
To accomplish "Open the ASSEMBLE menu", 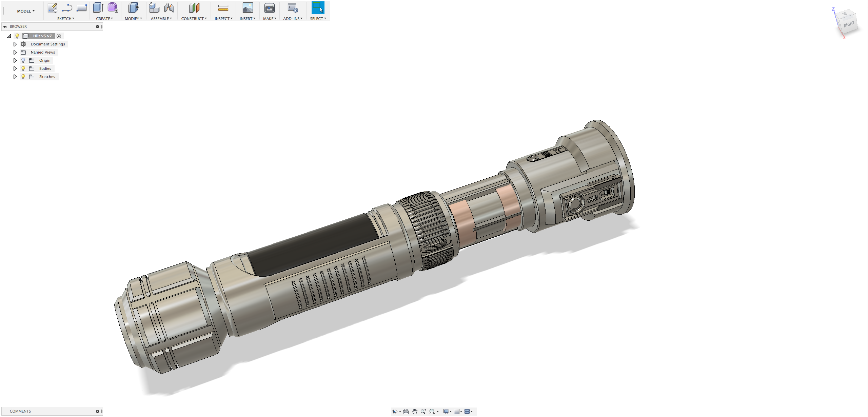I will [x=161, y=19].
